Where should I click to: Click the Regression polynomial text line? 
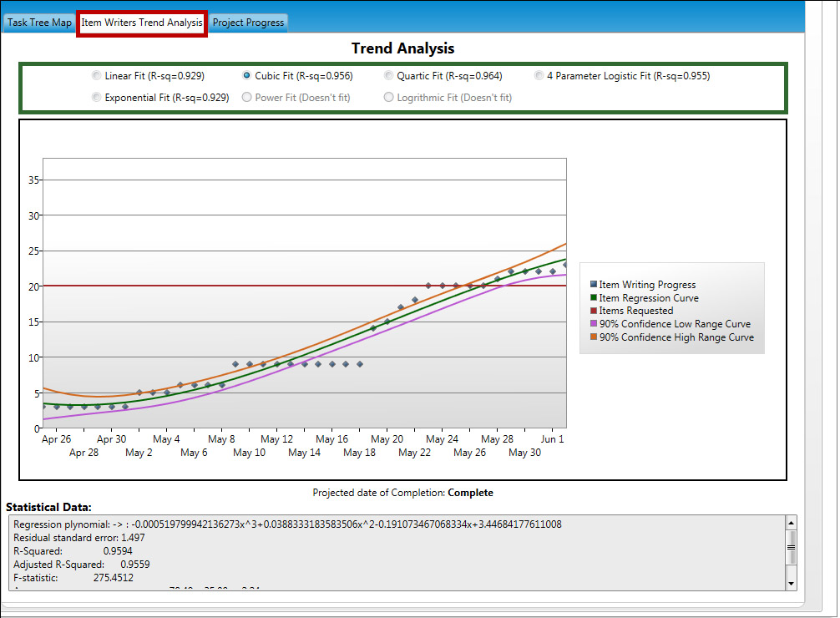pos(287,524)
